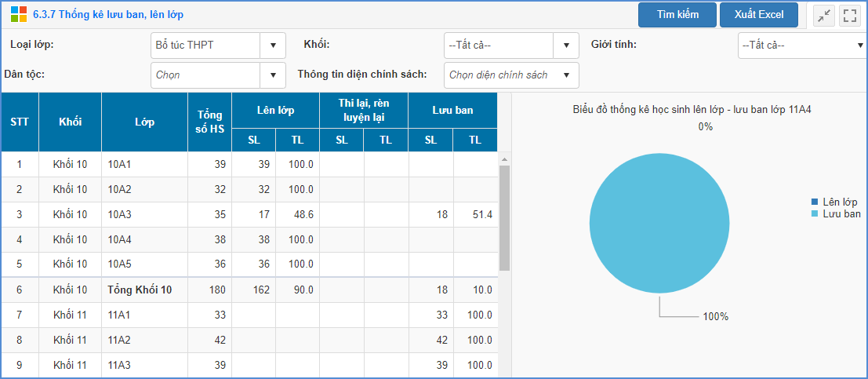Click the collapse panel arrows icon
Image resolution: width=868 pixels, height=379 pixels.
[824, 15]
